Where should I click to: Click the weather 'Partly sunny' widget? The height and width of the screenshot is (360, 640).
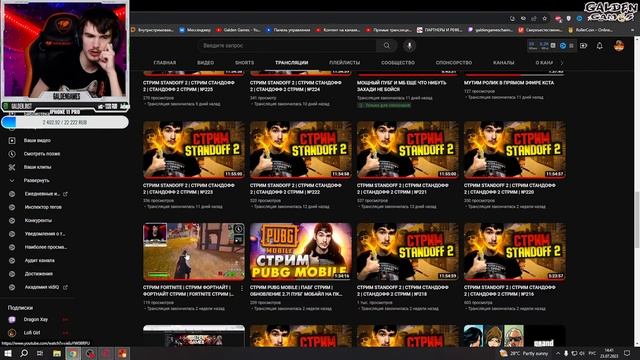pos(524,353)
